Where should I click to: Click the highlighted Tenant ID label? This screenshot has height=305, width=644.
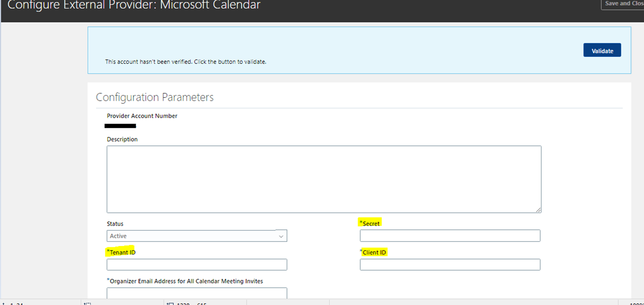click(122, 252)
